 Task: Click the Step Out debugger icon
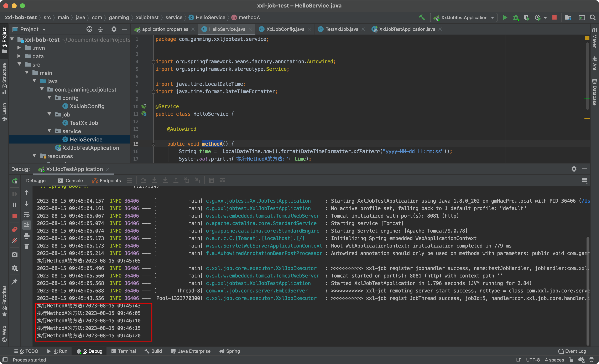pyautogui.click(x=176, y=180)
